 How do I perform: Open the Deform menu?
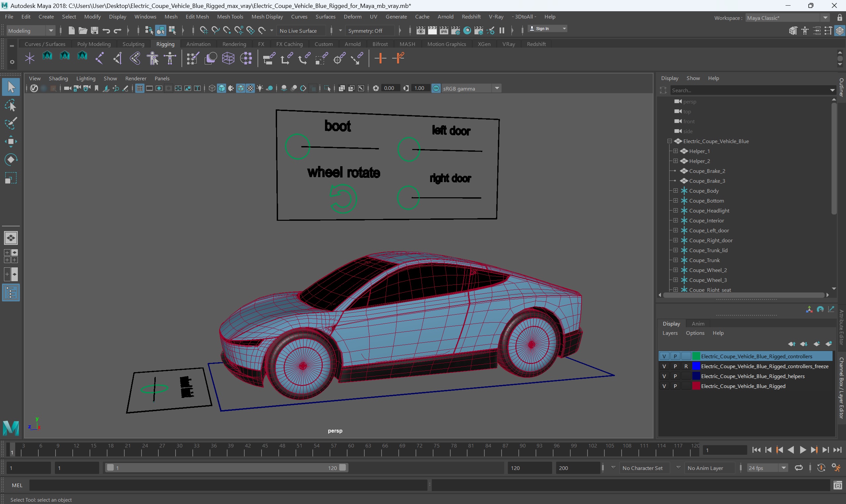point(352,17)
